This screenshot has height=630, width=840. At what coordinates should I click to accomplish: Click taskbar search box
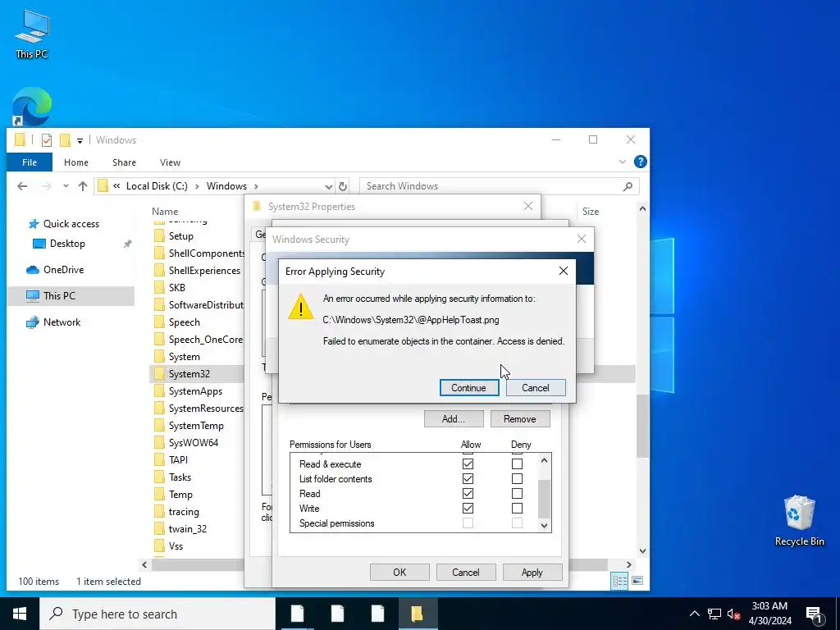click(157, 614)
